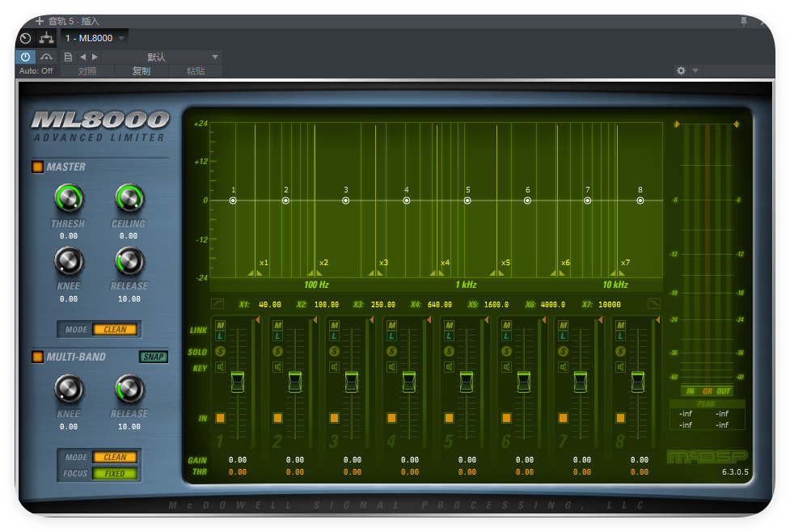The width and height of the screenshot is (790, 532).
Task: Open the routing icon next to 1 - ML8000
Action: [46, 38]
